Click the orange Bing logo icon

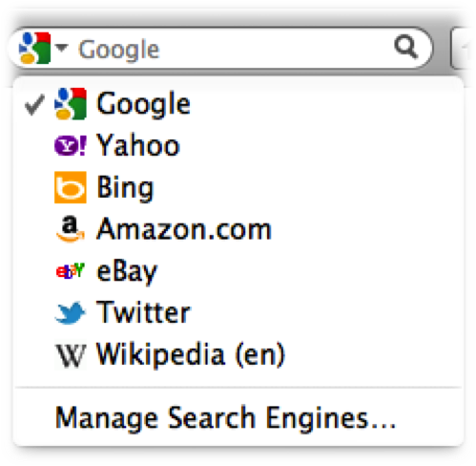[71, 187]
